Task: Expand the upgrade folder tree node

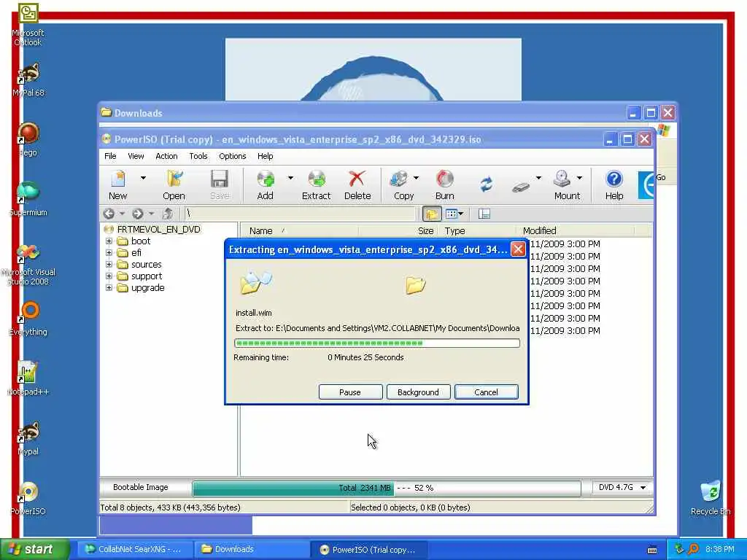Action: coord(109,288)
